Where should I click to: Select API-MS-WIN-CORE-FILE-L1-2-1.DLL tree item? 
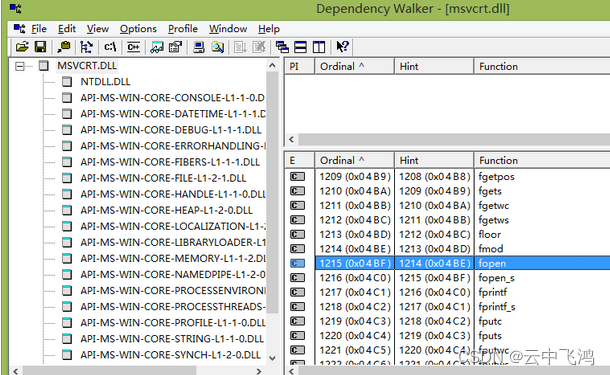(163, 178)
